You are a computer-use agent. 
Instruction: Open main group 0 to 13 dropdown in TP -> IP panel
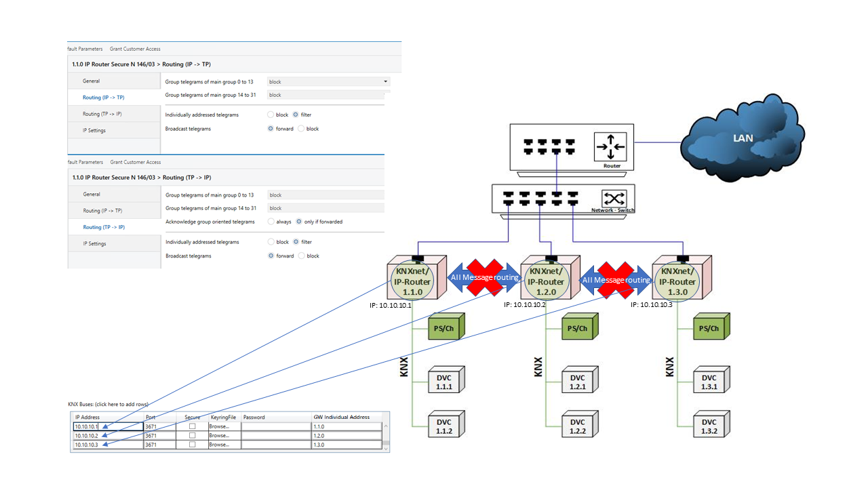coord(325,195)
